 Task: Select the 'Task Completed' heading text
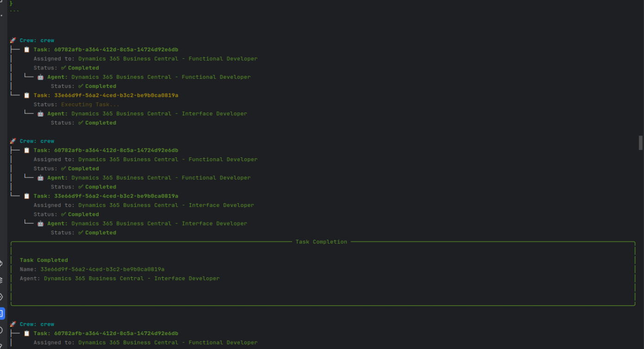pos(44,260)
